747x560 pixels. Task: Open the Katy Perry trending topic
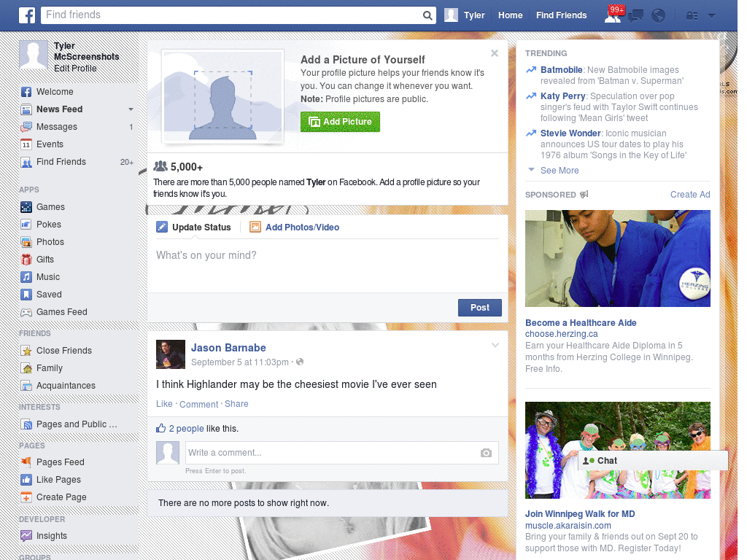click(562, 96)
